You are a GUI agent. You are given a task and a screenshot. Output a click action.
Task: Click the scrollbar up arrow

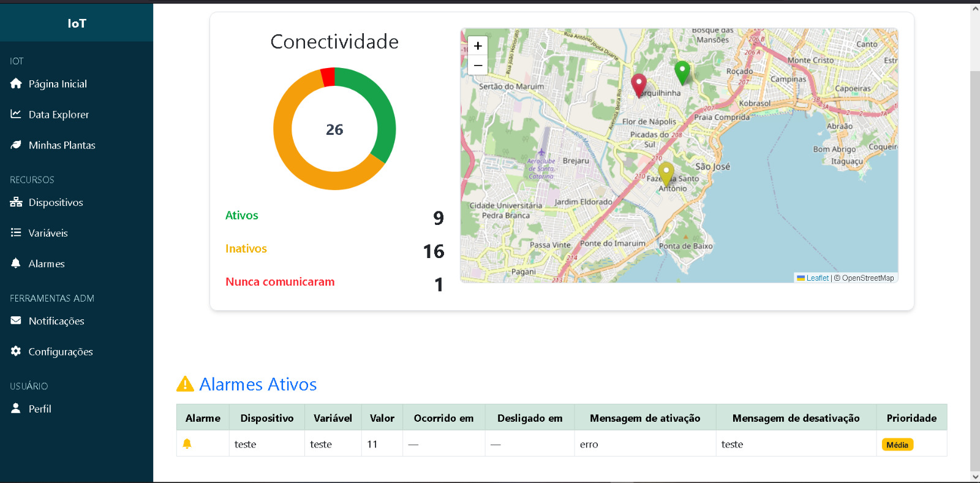coord(975,9)
